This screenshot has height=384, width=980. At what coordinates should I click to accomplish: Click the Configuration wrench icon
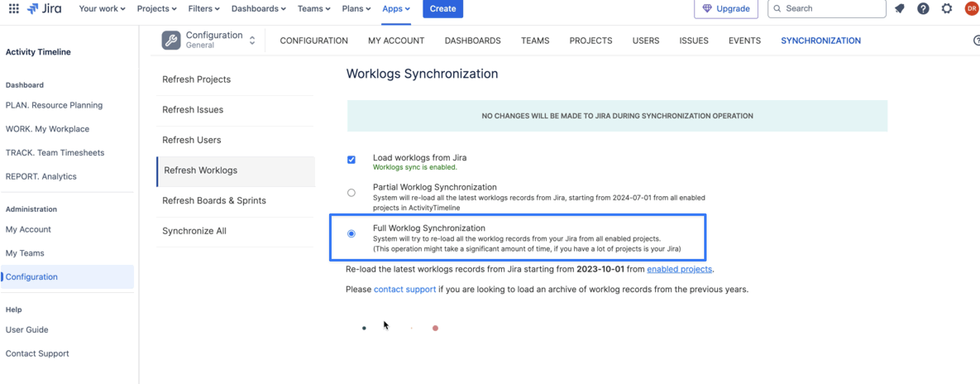pyautogui.click(x=171, y=41)
